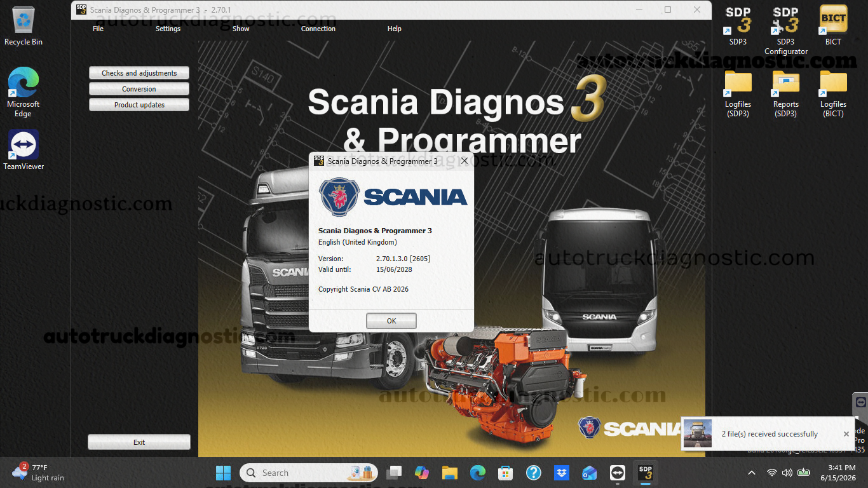Viewport: 868px width, 488px height.
Task: Open the Windows Start menu
Action: [x=223, y=473]
